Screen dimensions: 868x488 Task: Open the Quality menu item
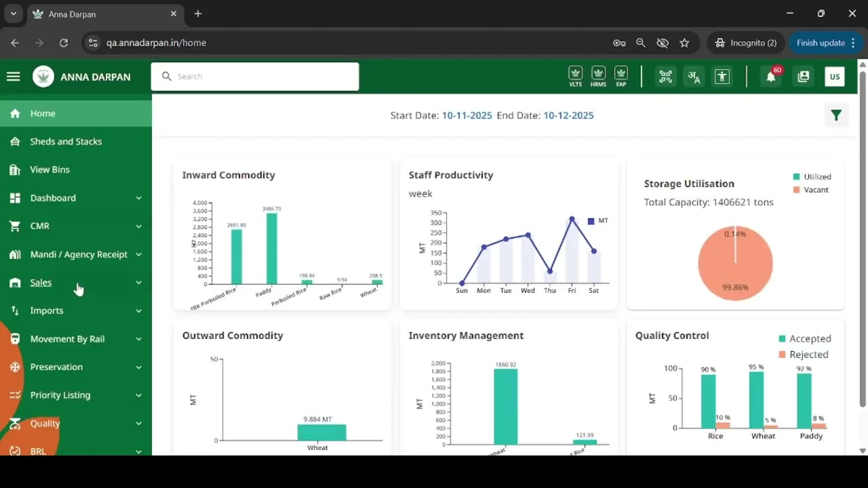pyautogui.click(x=76, y=424)
